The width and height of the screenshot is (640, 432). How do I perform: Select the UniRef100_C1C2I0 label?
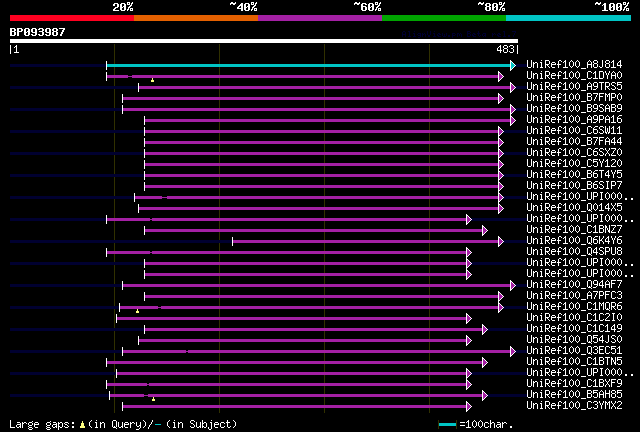[574, 317]
